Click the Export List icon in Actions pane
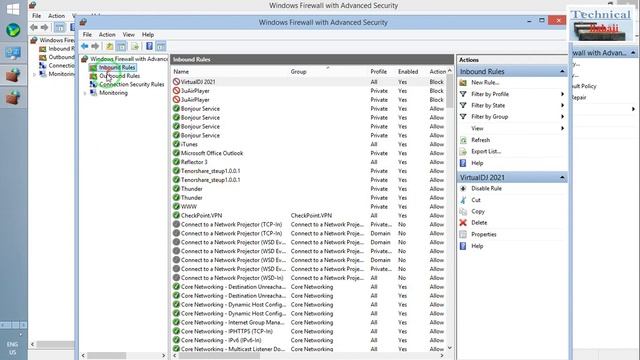 [x=463, y=151]
